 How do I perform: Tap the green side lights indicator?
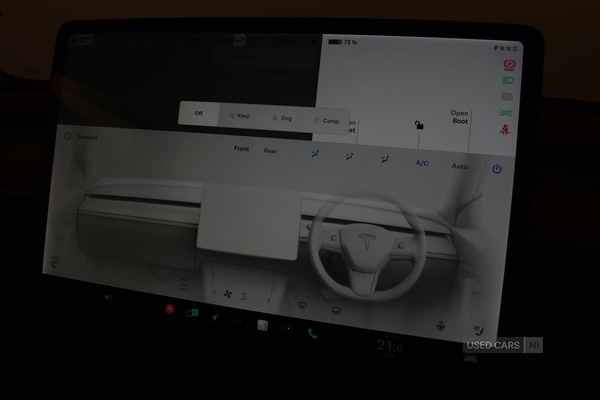pos(506,113)
